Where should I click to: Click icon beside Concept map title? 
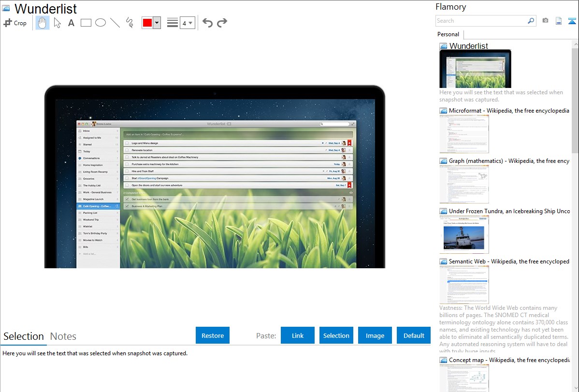(443, 360)
